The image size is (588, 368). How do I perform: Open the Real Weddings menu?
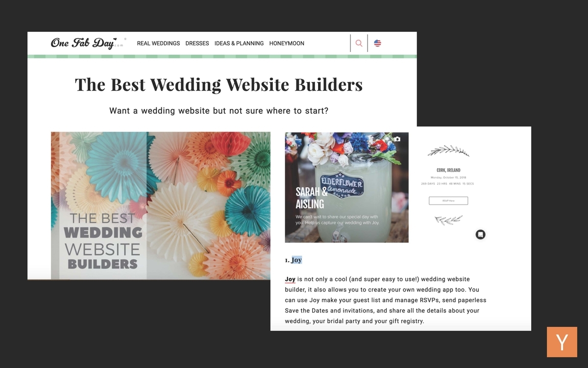coord(158,43)
